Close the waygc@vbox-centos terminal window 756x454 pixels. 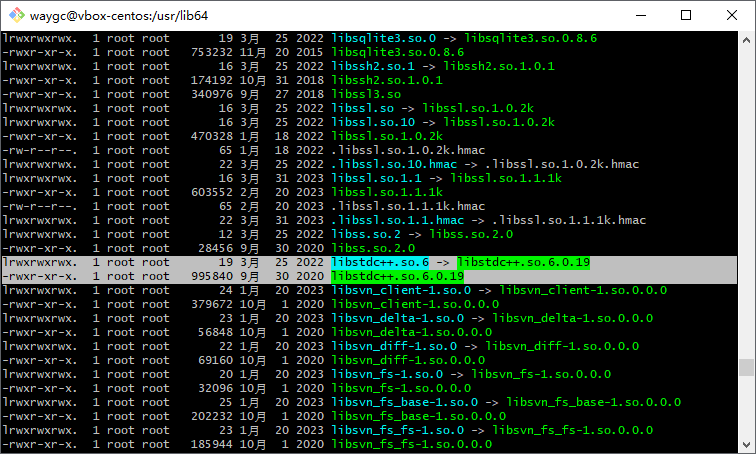tap(731, 15)
